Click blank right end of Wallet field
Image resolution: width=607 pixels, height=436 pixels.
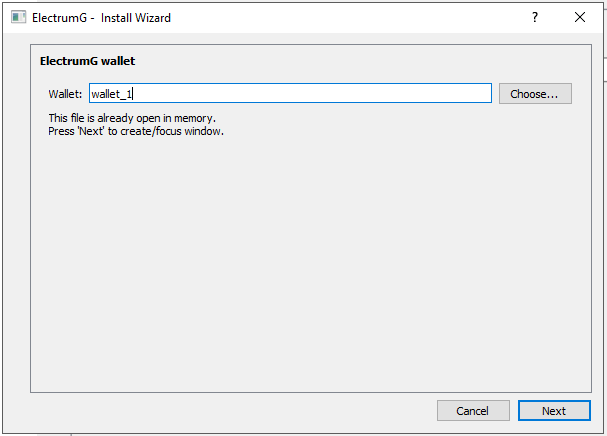click(400, 94)
